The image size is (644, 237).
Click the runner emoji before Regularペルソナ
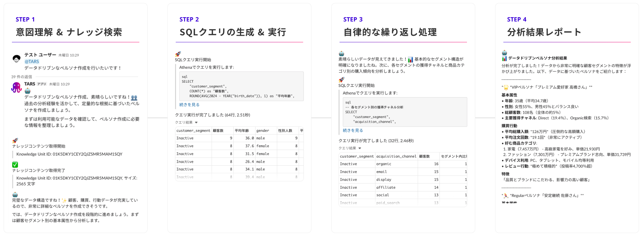pos(506,196)
